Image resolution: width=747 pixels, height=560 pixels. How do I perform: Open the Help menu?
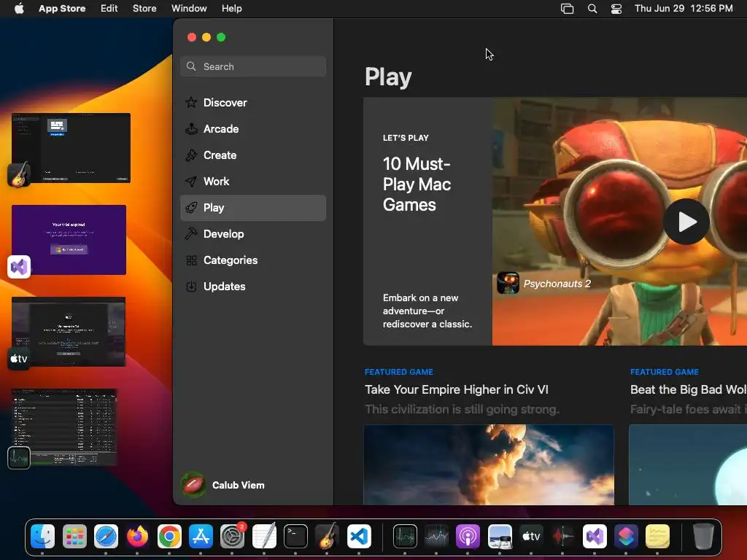231,8
